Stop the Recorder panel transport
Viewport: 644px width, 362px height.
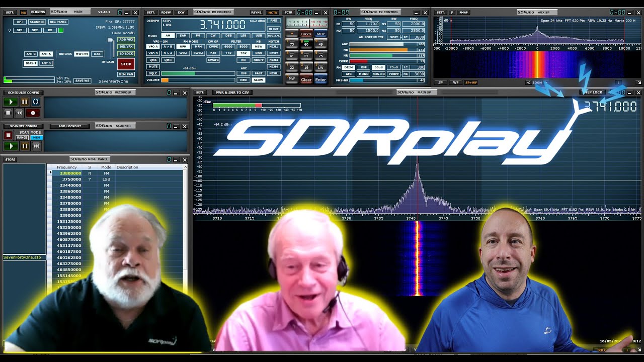[x=8, y=113]
